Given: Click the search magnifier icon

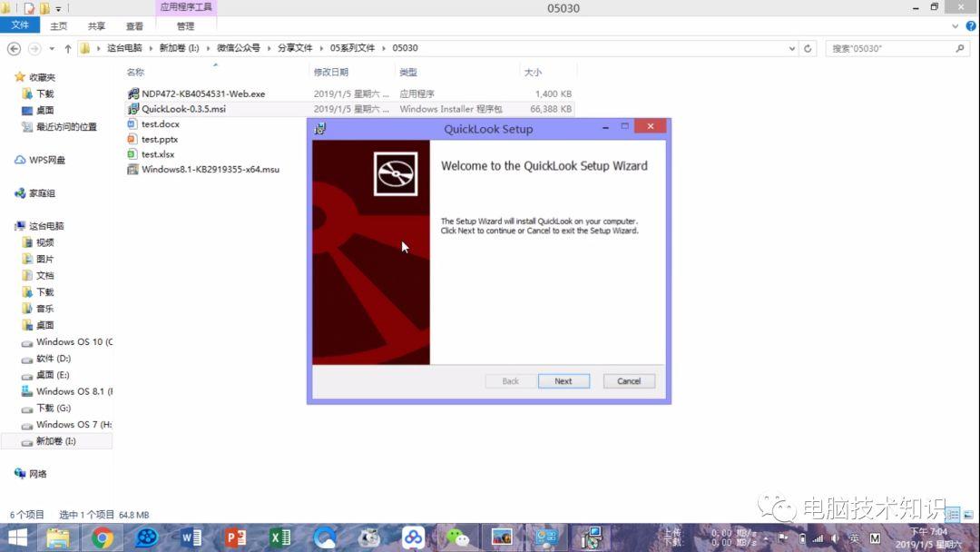Looking at the screenshot, I should pyautogui.click(x=960, y=48).
